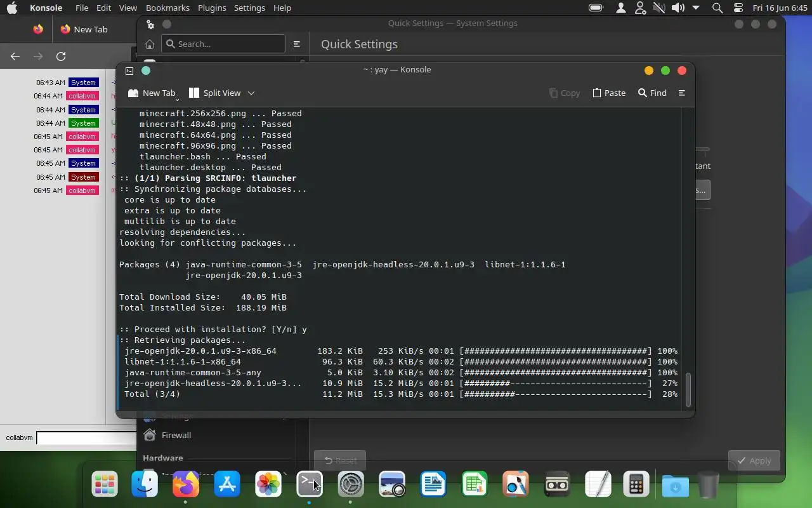Viewport: 812px width, 508px height.
Task: Open the View menu
Action: (128, 8)
